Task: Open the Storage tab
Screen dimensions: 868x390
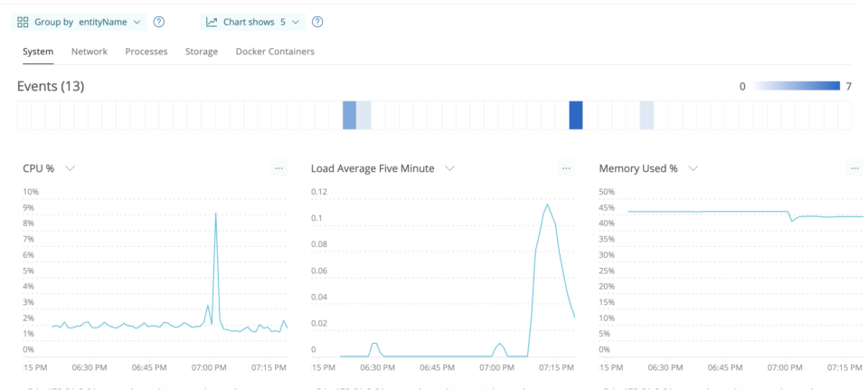Action: point(202,52)
